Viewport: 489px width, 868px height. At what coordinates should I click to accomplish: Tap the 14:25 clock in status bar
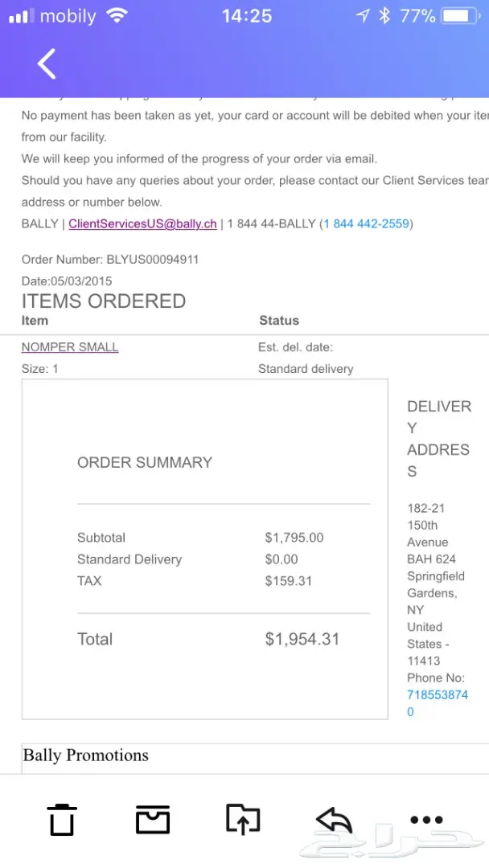(247, 16)
